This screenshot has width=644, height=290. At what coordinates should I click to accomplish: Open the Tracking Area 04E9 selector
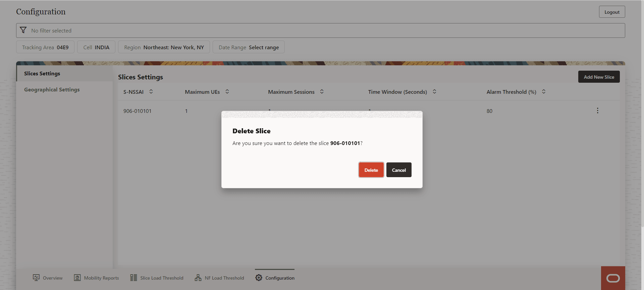[x=45, y=47]
